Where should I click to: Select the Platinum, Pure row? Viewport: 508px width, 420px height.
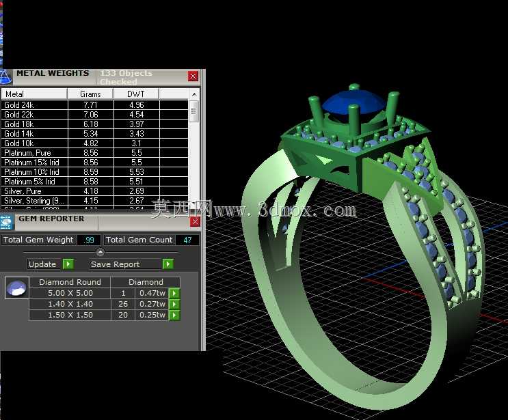pos(94,153)
